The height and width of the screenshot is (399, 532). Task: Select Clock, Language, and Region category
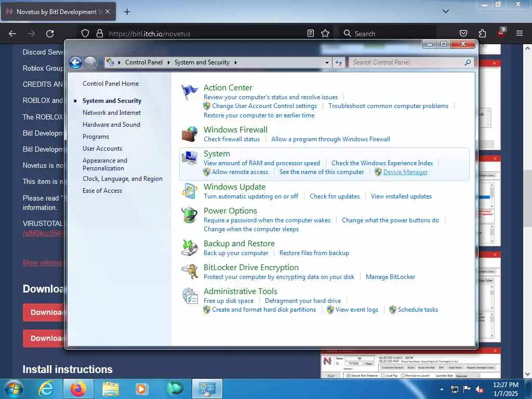pyautogui.click(x=123, y=179)
